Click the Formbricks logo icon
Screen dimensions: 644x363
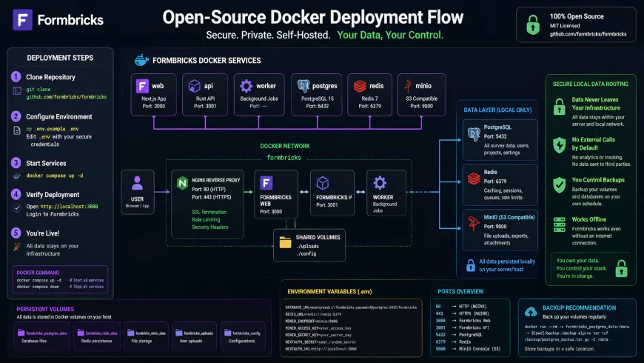(23, 20)
